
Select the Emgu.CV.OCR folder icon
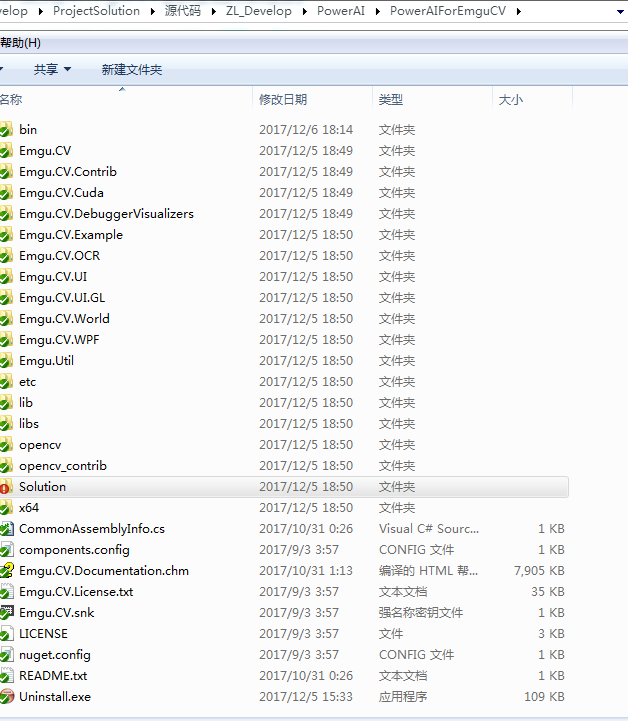[x=6, y=256]
